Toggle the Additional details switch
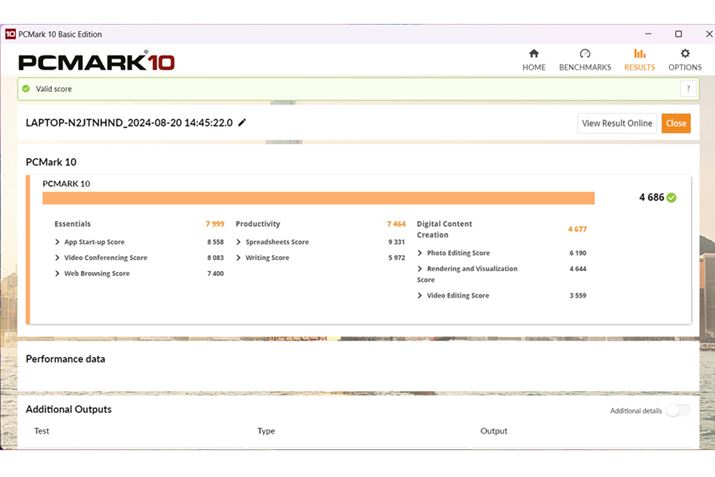The width and height of the screenshot is (715, 477). [x=677, y=410]
